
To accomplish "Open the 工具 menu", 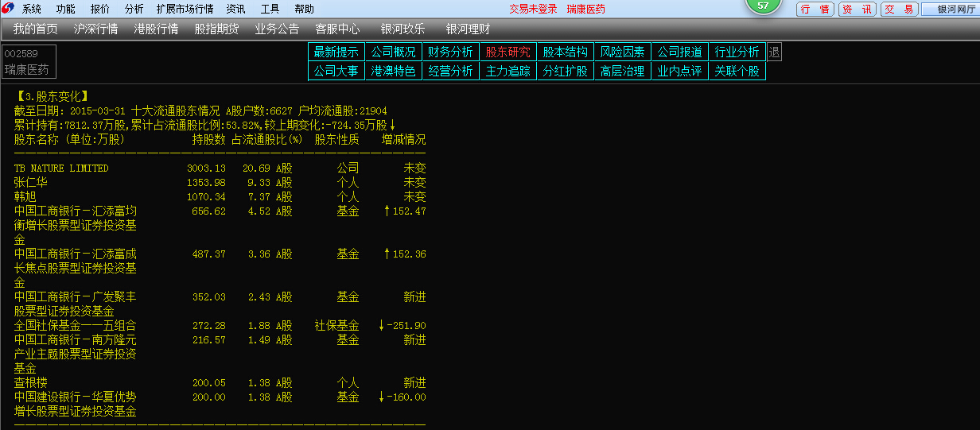I will pos(270,9).
